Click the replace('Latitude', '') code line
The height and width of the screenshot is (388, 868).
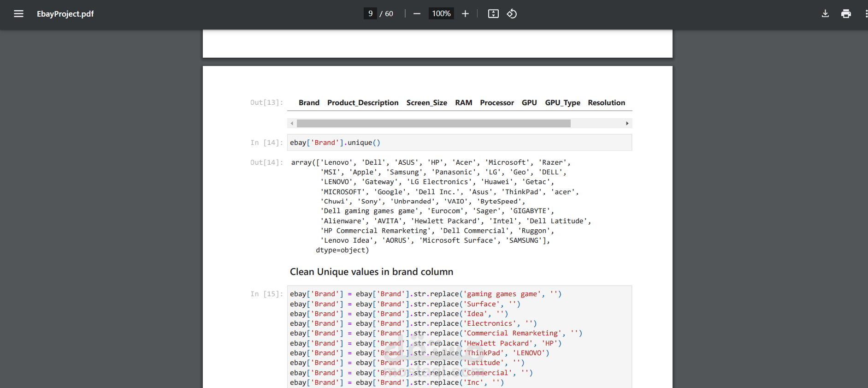pos(407,363)
